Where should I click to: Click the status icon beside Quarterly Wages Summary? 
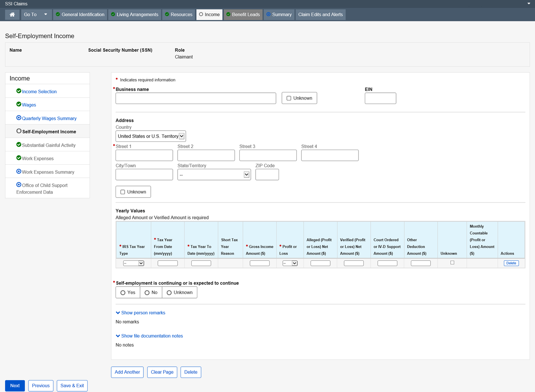pos(19,118)
